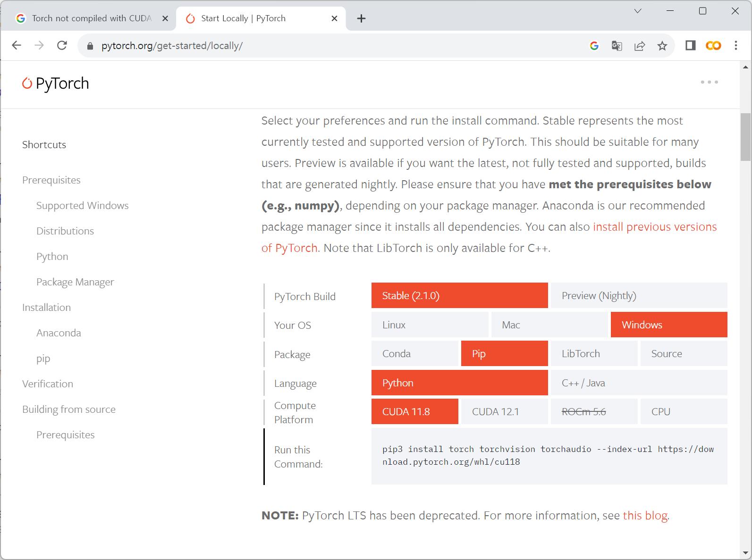Click the pip3 install command text
752x560 pixels.
(x=548, y=455)
